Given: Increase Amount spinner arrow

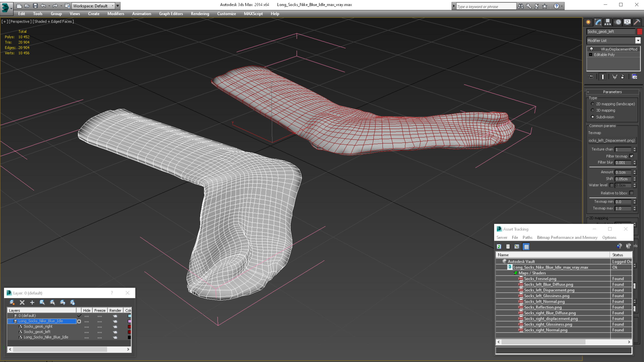Looking at the screenshot, I should pos(635,171).
